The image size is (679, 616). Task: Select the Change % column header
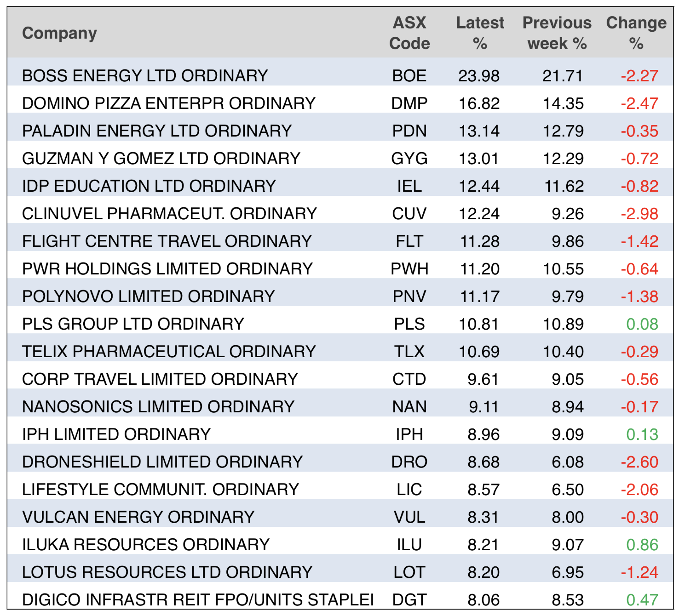click(x=636, y=33)
